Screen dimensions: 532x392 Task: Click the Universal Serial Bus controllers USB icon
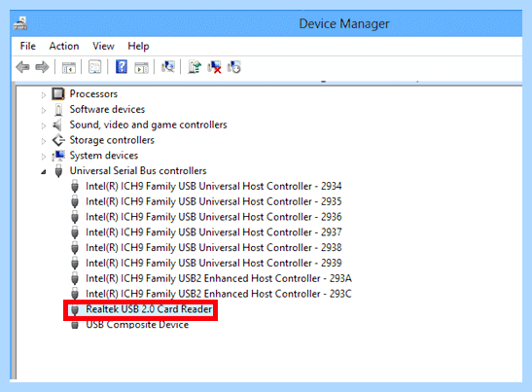point(58,171)
